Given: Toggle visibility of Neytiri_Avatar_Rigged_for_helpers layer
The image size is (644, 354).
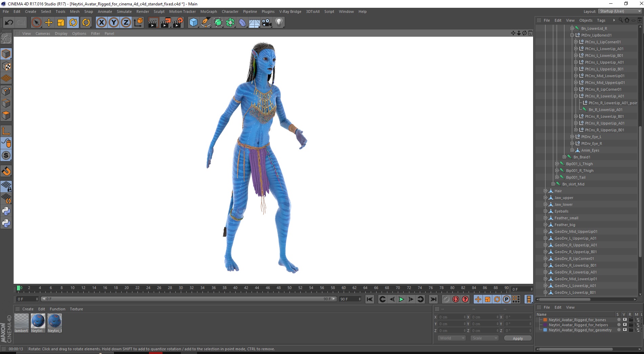Looking at the screenshot, I should coord(625,325).
